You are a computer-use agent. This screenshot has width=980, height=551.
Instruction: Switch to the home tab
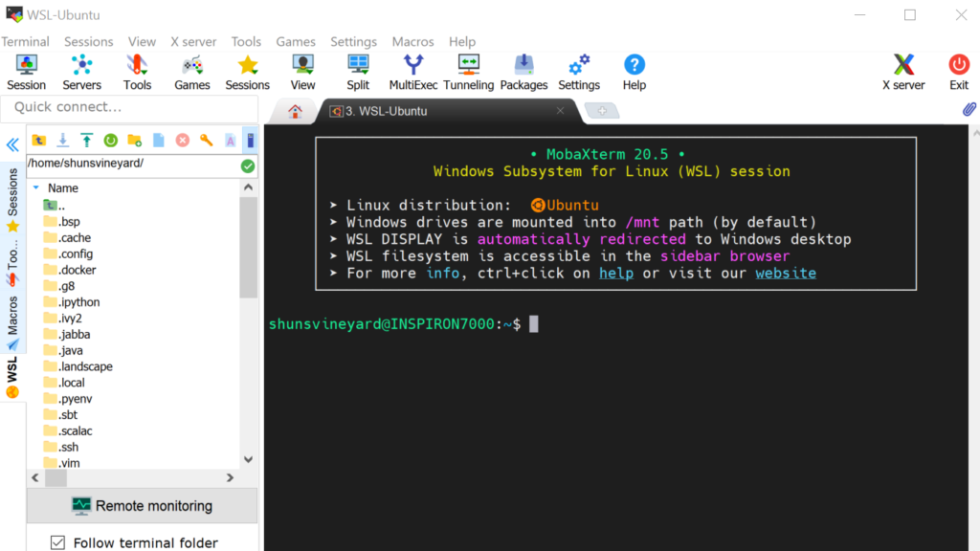[x=295, y=111]
